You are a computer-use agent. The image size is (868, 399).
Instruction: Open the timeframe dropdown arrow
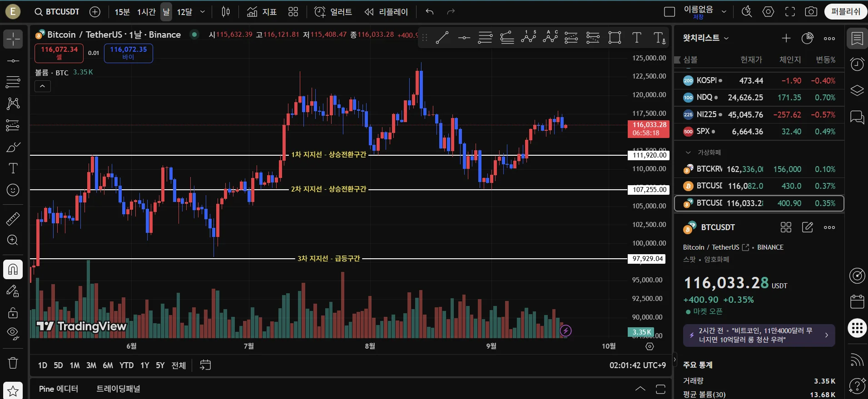click(203, 12)
